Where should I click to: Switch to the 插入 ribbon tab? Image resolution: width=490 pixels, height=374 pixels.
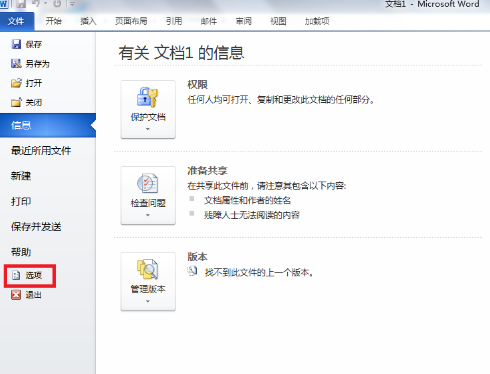coord(88,21)
